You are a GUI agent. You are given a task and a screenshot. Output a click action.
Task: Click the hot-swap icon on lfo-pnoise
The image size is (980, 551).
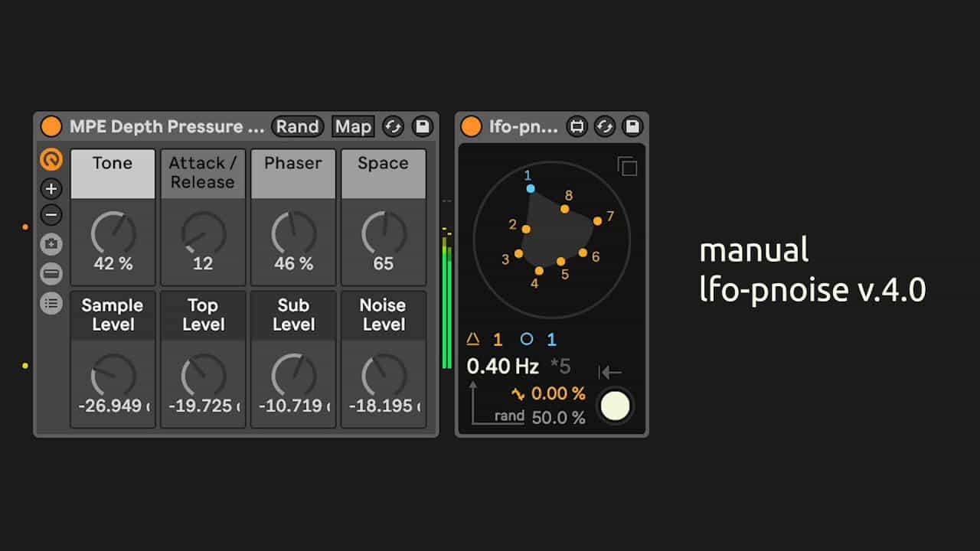(604, 126)
